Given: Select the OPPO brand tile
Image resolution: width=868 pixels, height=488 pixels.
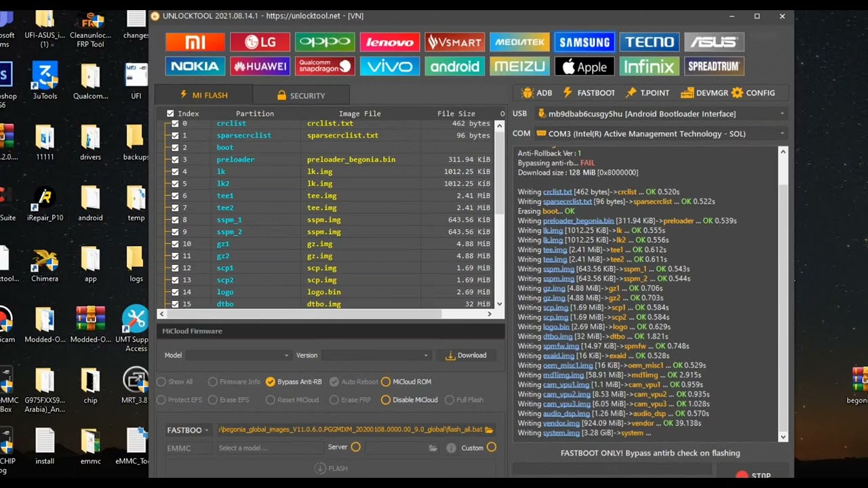Looking at the screenshot, I should coord(325,42).
